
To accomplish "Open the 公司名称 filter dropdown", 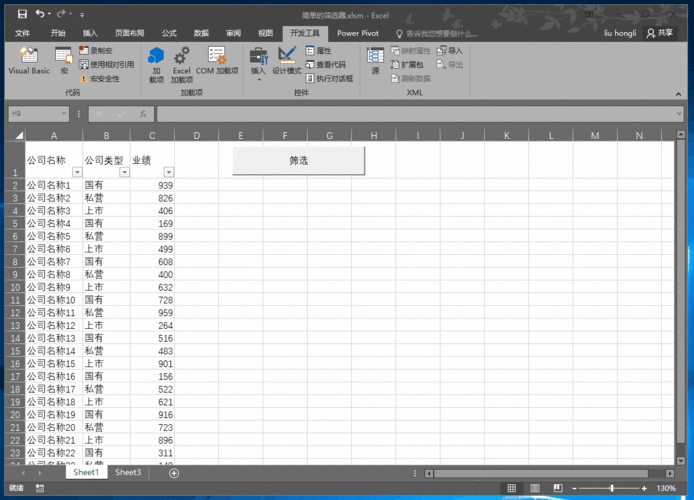I will [74, 172].
